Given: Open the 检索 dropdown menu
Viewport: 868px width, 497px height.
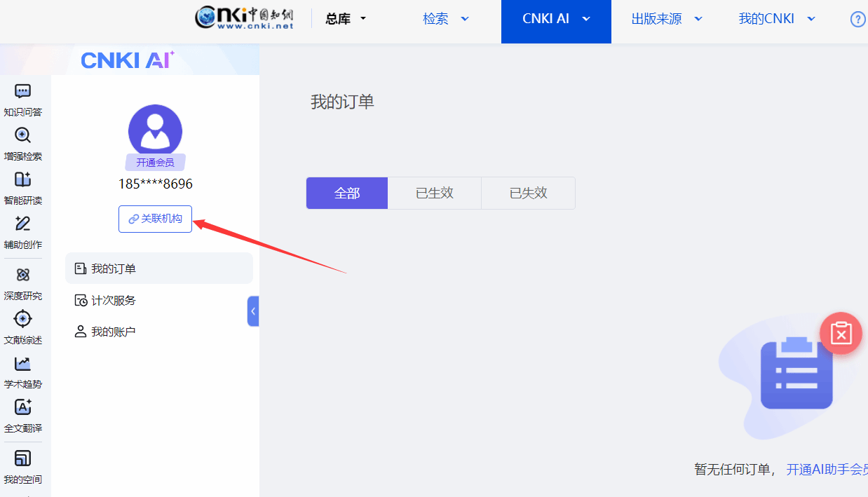Looking at the screenshot, I should pos(446,20).
